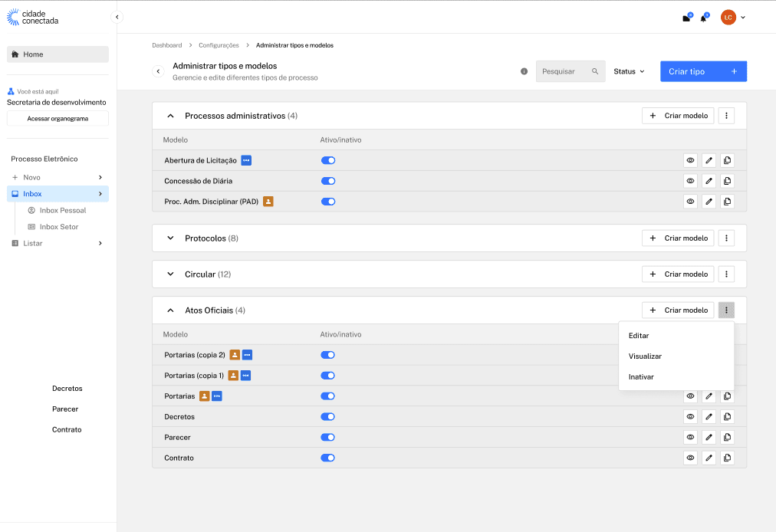Click the orange person badge beside PAD
Screen dimensions: 776x532
click(x=268, y=202)
